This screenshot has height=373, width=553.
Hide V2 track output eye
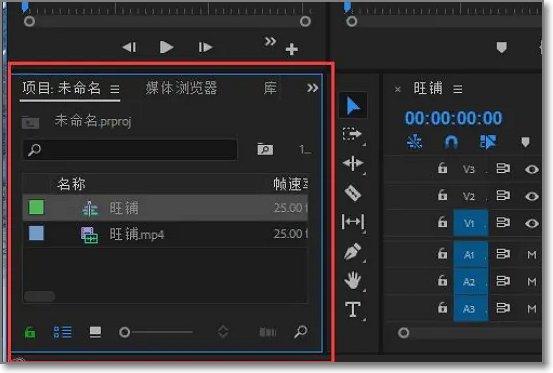(531, 196)
